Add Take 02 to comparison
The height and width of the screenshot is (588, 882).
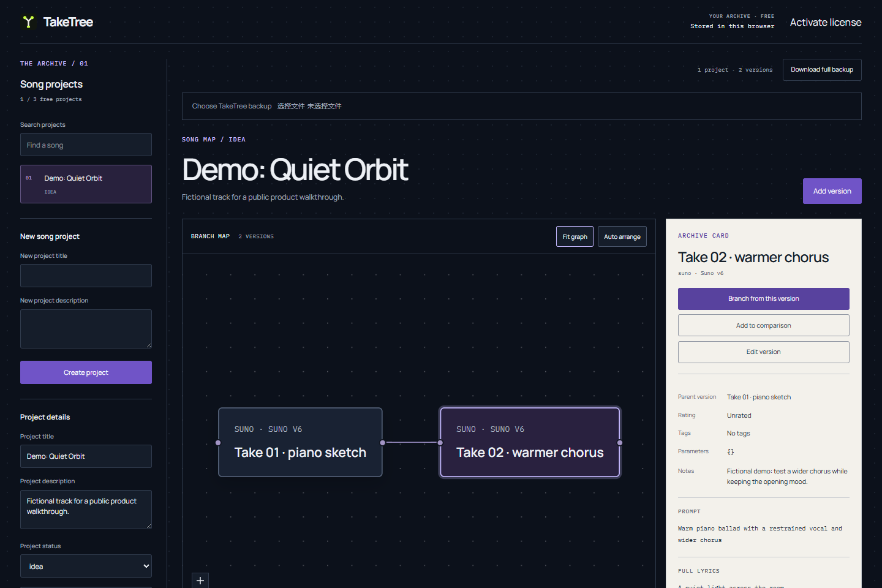click(x=763, y=325)
